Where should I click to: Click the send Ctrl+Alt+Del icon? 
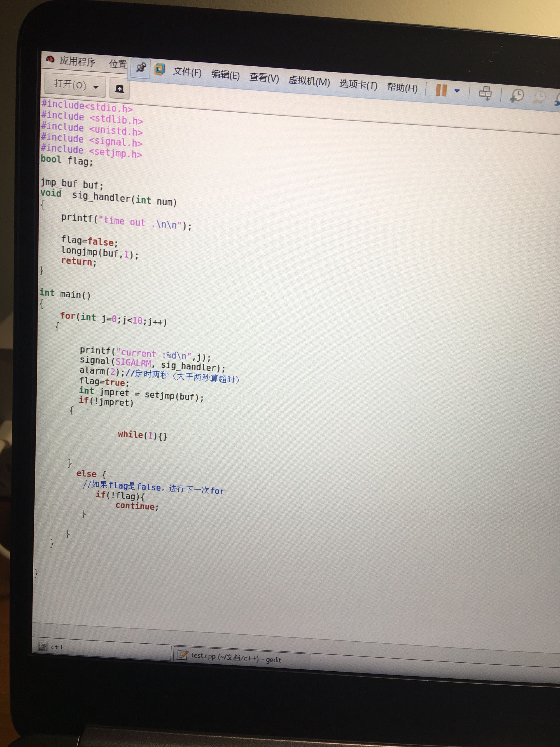(485, 93)
